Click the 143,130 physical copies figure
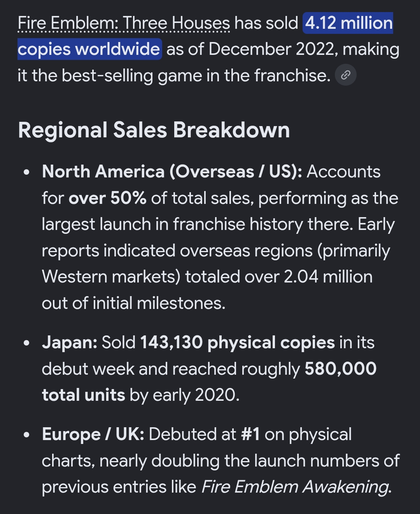This screenshot has height=514, width=420. pyautogui.click(x=237, y=343)
